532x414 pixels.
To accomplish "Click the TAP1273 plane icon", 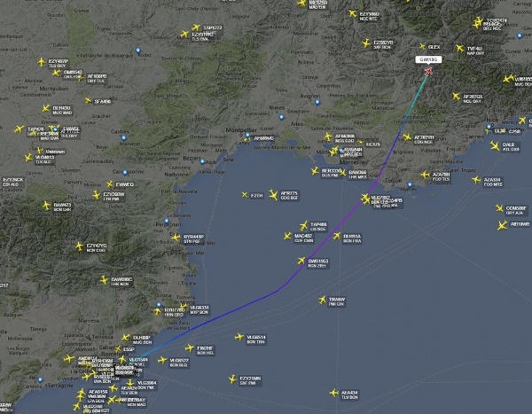I will tap(196, 27).
